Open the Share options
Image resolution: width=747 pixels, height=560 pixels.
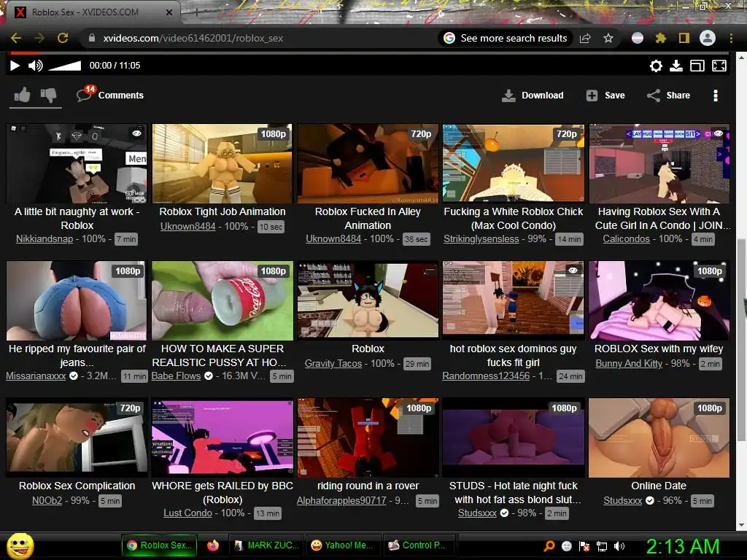pyautogui.click(x=668, y=96)
